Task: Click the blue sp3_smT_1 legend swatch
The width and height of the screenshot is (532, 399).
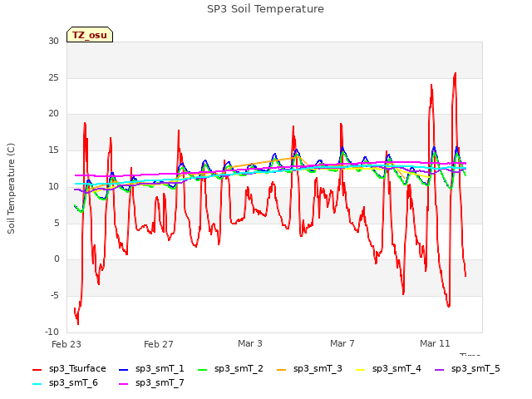Action: pos(124,369)
